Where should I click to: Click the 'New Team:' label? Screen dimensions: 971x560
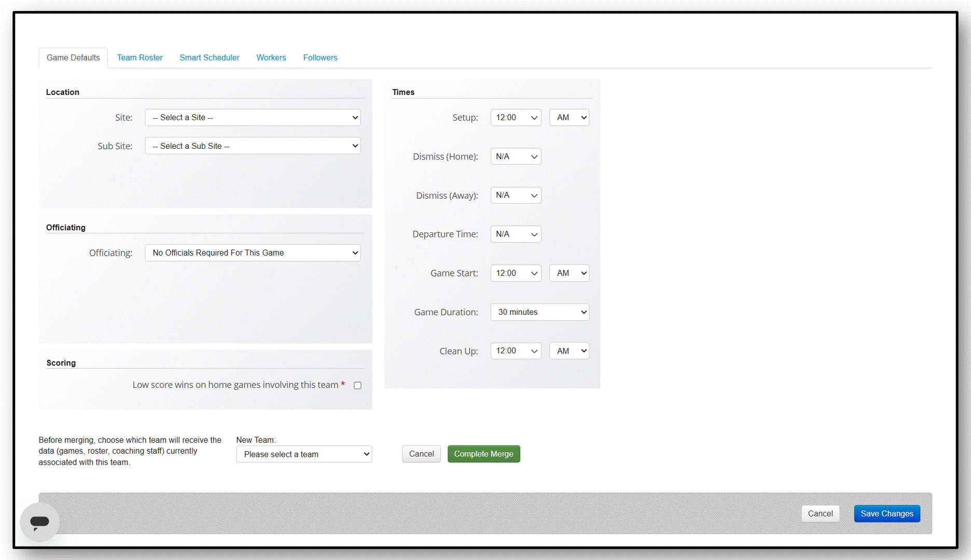(x=256, y=440)
